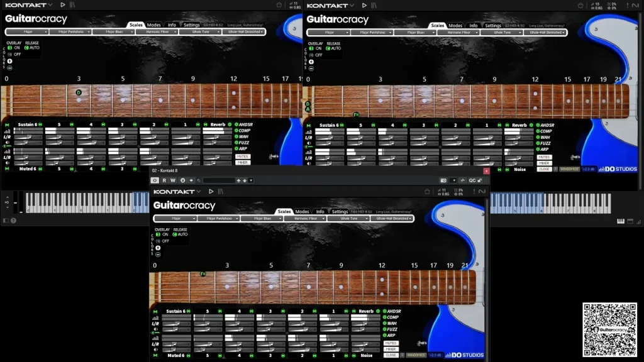Click MUTES button in top-left window
Screen dimensions: 644x362
(242, 156)
